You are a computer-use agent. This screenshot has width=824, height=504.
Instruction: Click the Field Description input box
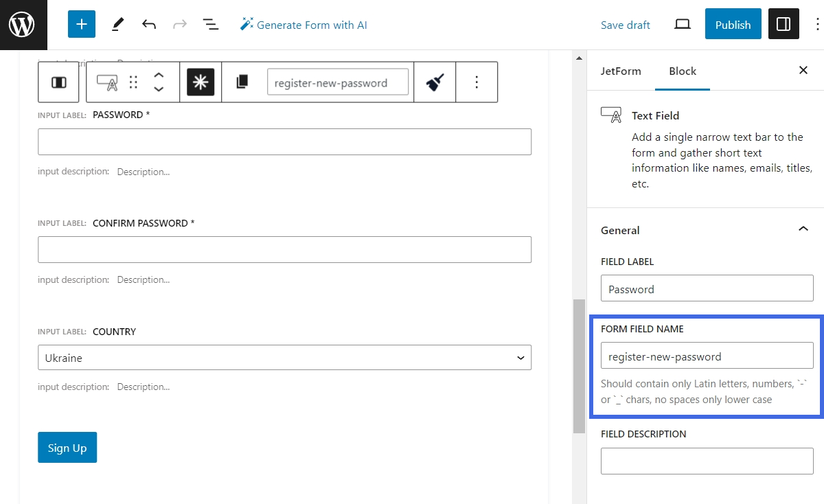point(707,461)
